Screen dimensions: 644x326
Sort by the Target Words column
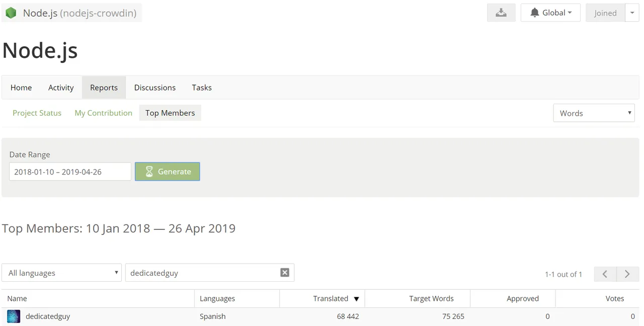point(418,298)
